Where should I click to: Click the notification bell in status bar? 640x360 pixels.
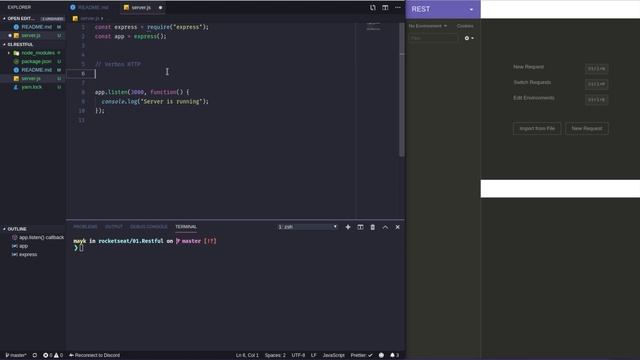(x=394, y=355)
